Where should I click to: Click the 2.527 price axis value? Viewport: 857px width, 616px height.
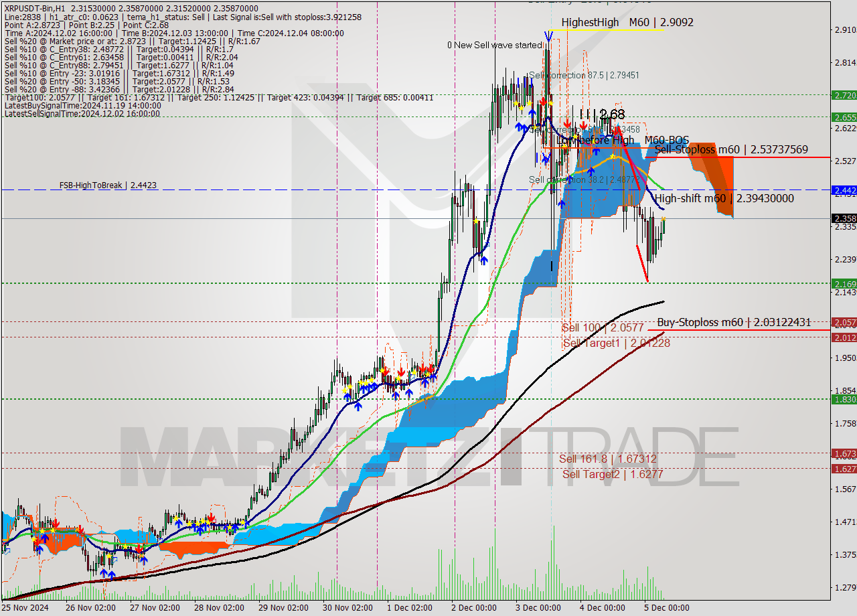coord(846,161)
